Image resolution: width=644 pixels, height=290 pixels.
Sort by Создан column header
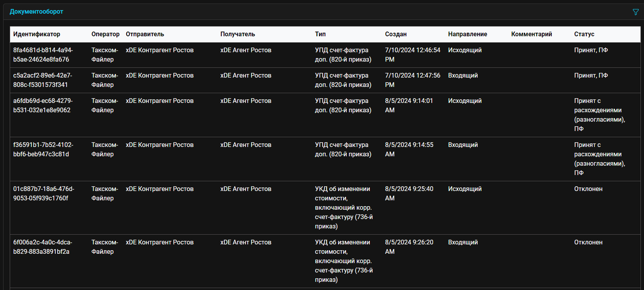click(x=396, y=34)
